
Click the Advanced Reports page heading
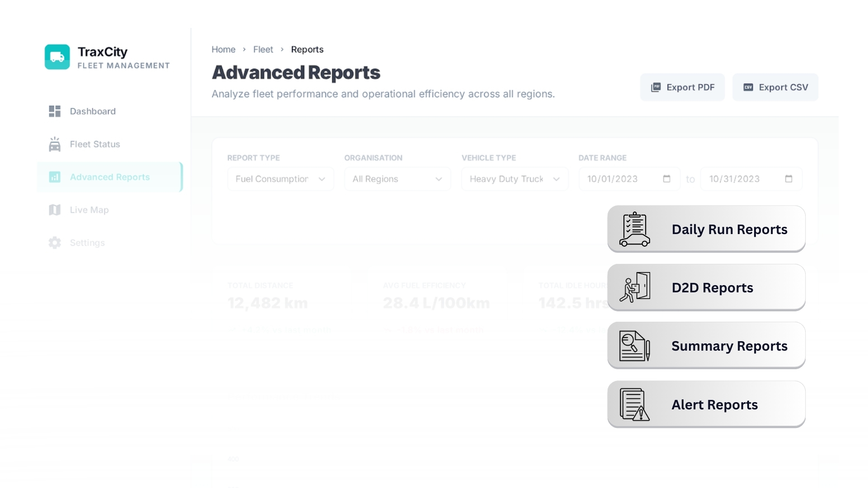296,72
